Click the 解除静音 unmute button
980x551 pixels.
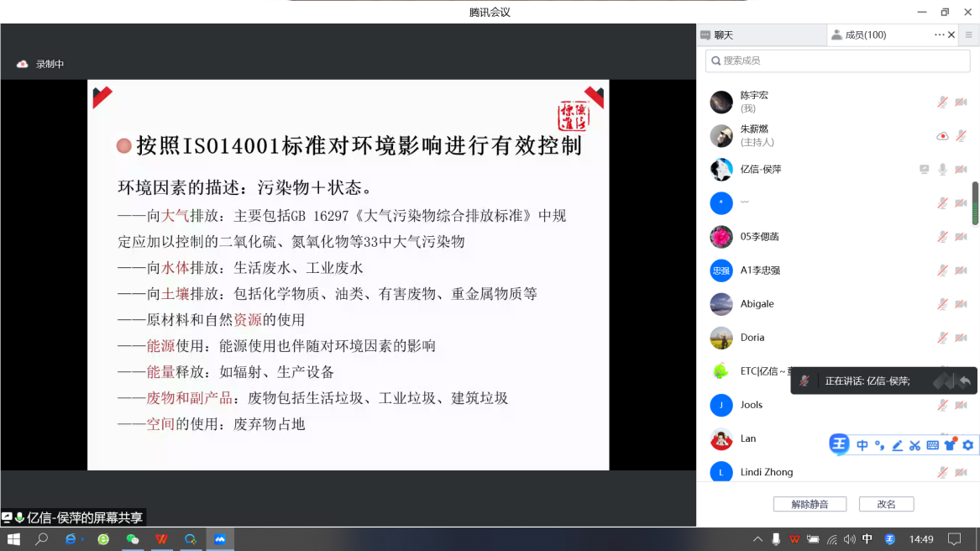coord(810,503)
